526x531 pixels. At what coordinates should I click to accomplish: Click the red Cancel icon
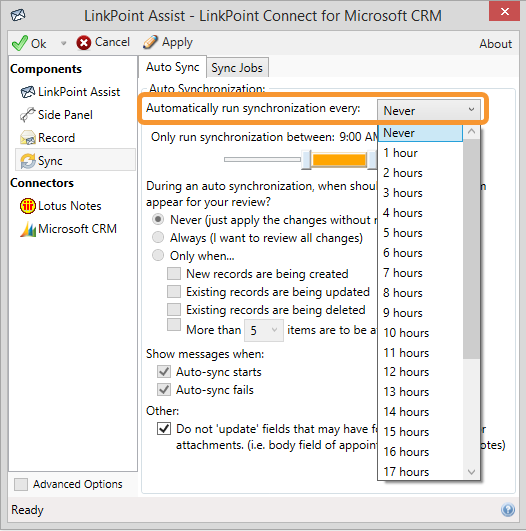click(84, 43)
